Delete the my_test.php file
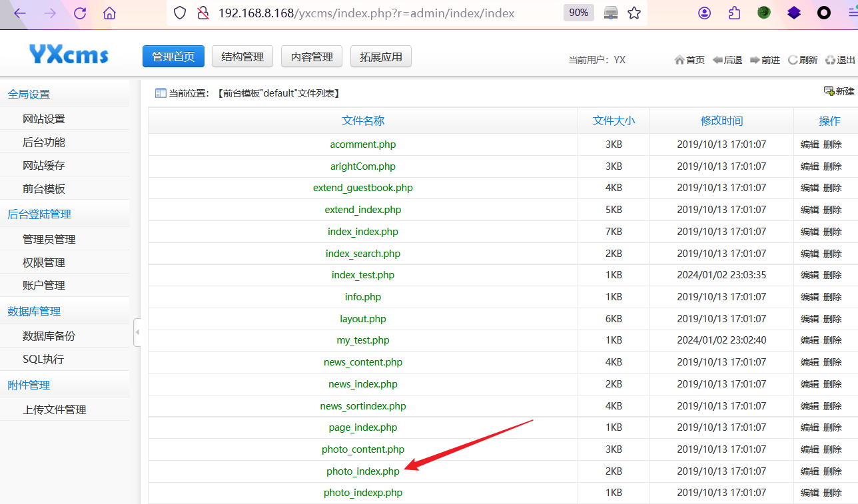Screen dimensions: 858x504 833,340
